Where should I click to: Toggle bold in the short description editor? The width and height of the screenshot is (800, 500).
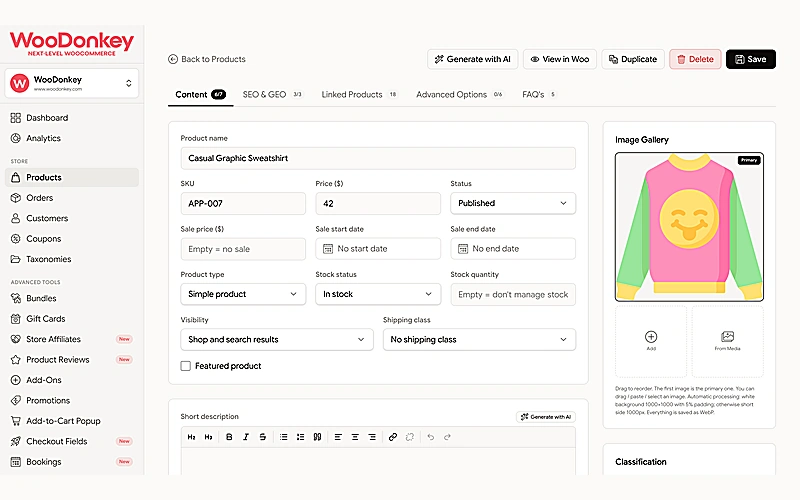pos(229,437)
